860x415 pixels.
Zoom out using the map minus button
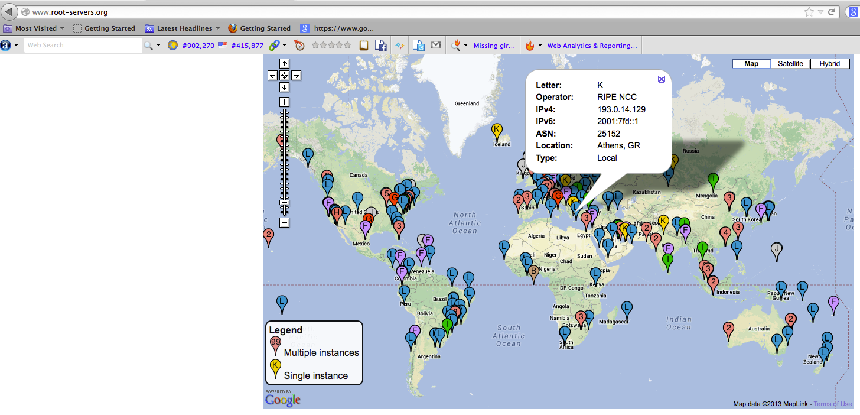[284, 223]
